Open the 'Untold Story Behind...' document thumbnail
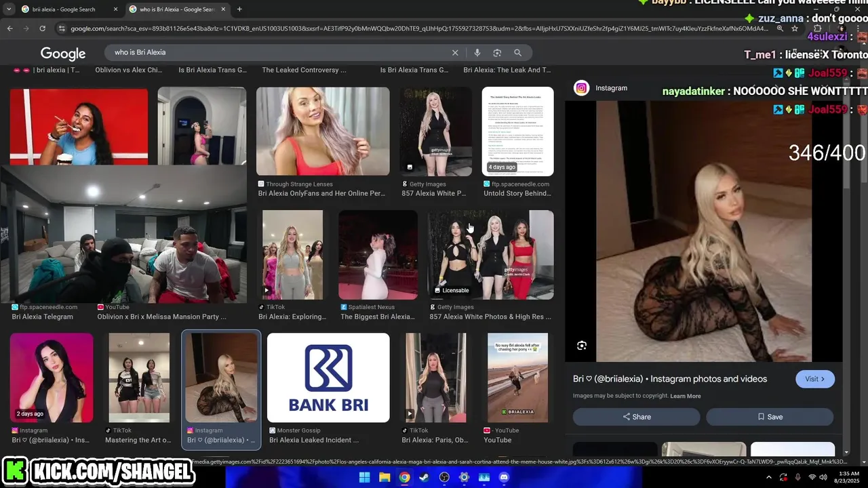This screenshot has height=488, width=868. coord(517,131)
